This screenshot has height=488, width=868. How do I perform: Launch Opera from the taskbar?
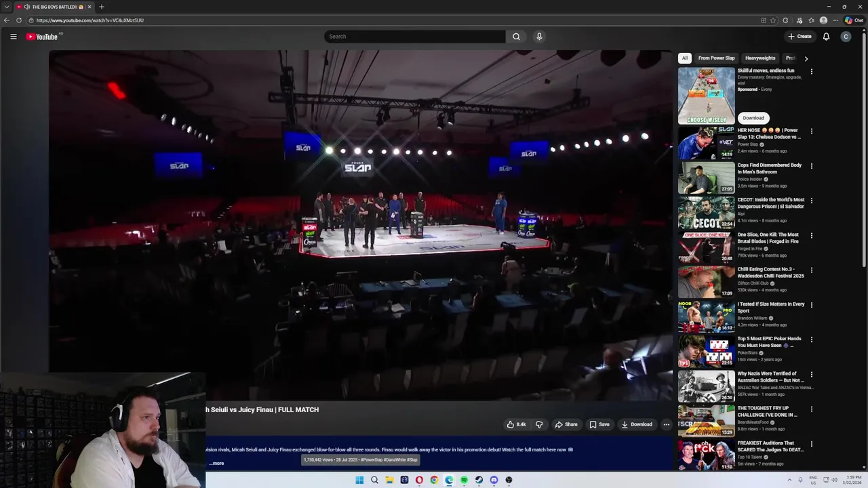click(x=419, y=480)
